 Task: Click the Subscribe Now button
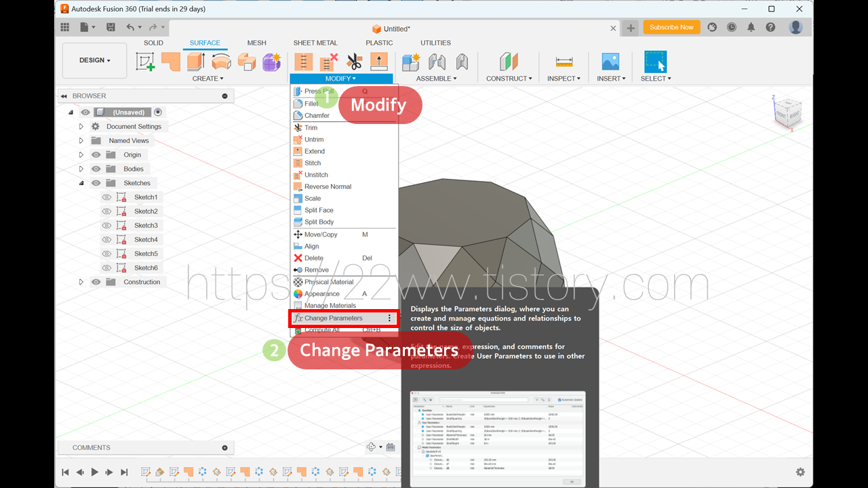pyautogui.click(x=671, y=27)
